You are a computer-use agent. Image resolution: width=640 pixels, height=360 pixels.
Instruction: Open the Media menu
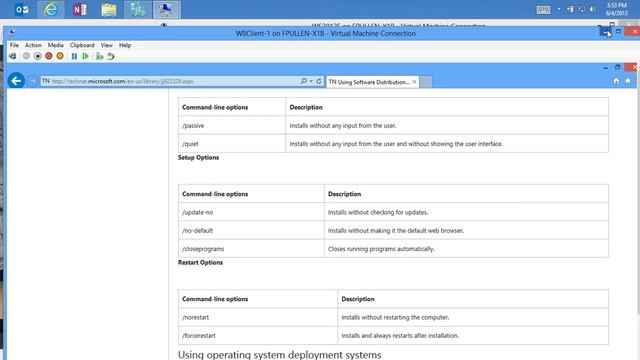(x=56, y=45)
